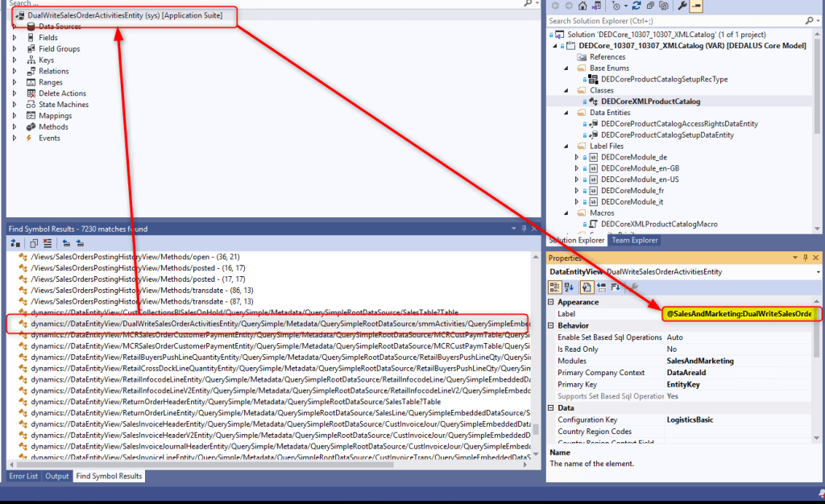Clear all results in Find Symbol Results toolbar
This screenshot has height=504, width=825.
tap(48, 243)
